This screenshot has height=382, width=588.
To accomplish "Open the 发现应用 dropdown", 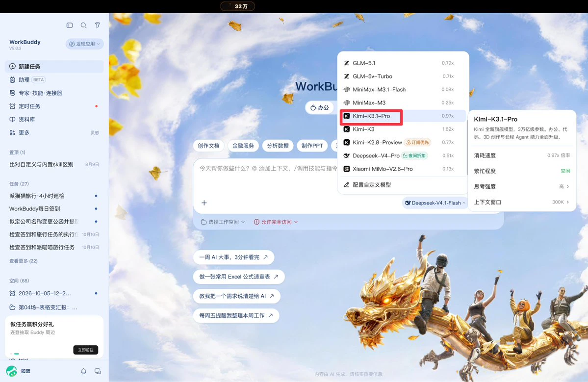I will [85, 44].
